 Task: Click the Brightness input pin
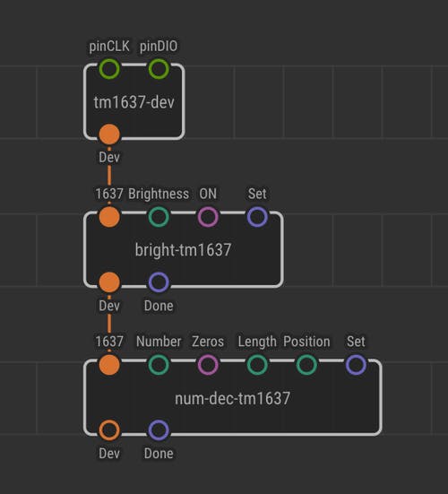(x=159, y=217)
